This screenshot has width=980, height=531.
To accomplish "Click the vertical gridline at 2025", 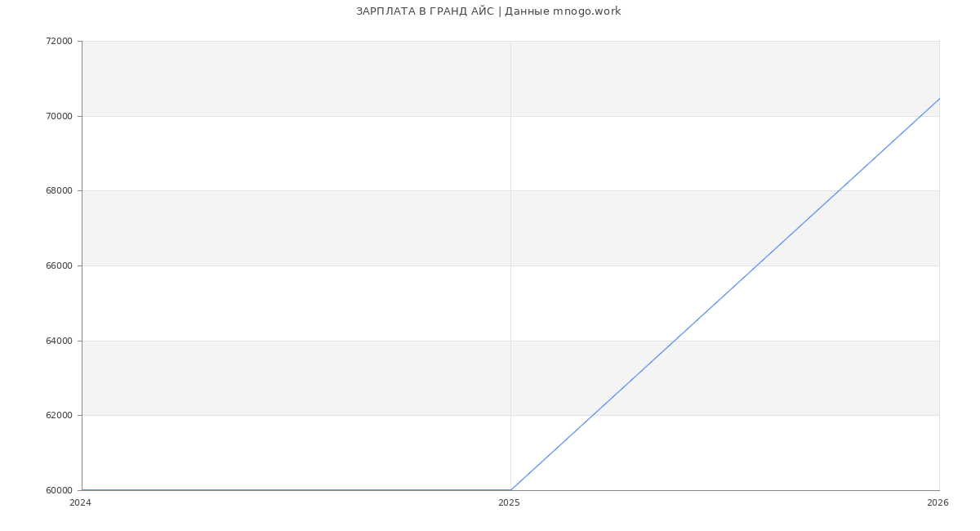I will click(510, 245).
